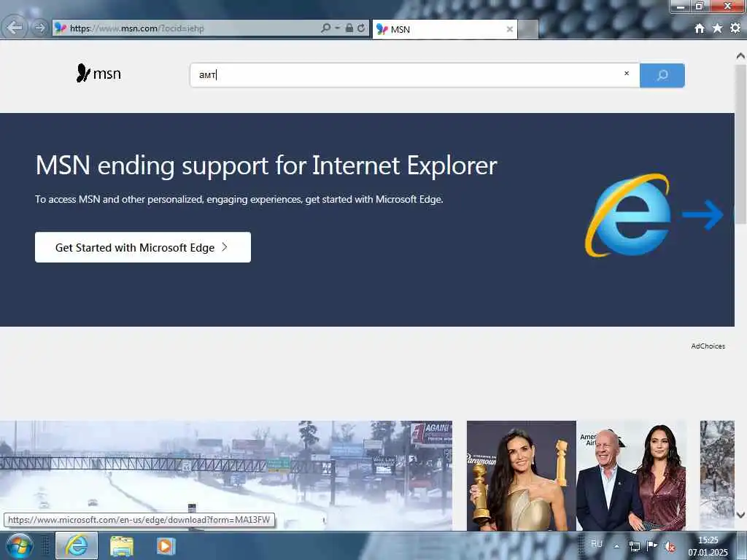Open Windows Media Player taskbar icon
747x560 pixels.
pos(166,545)
